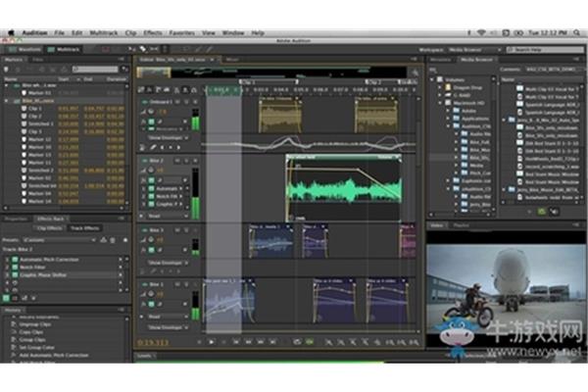
Task: Click the pencil icon in Onboard 1 automation lane
Action: point(153,147)
